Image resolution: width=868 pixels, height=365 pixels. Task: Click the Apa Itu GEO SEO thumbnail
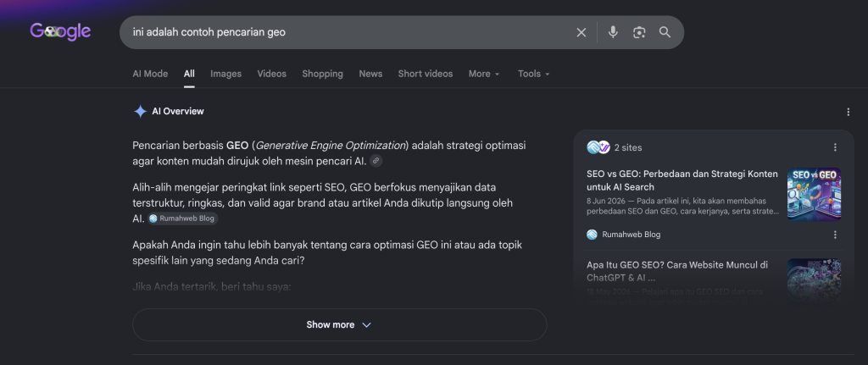(814, 279)
